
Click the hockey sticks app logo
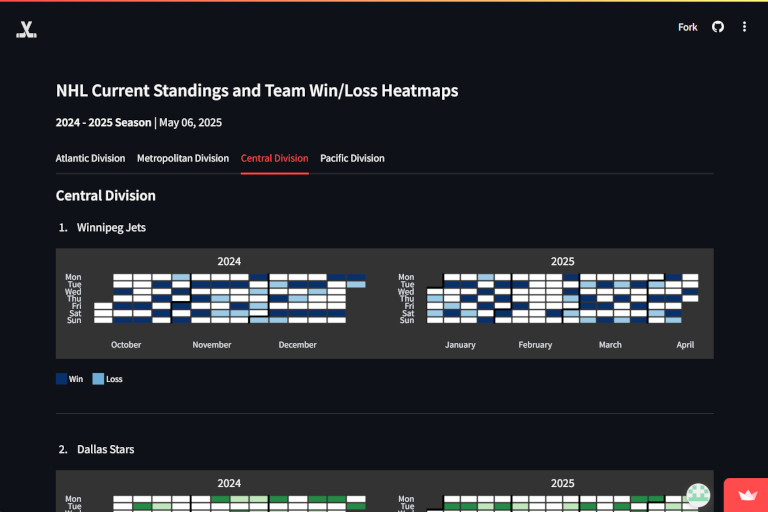coord(26,29)
